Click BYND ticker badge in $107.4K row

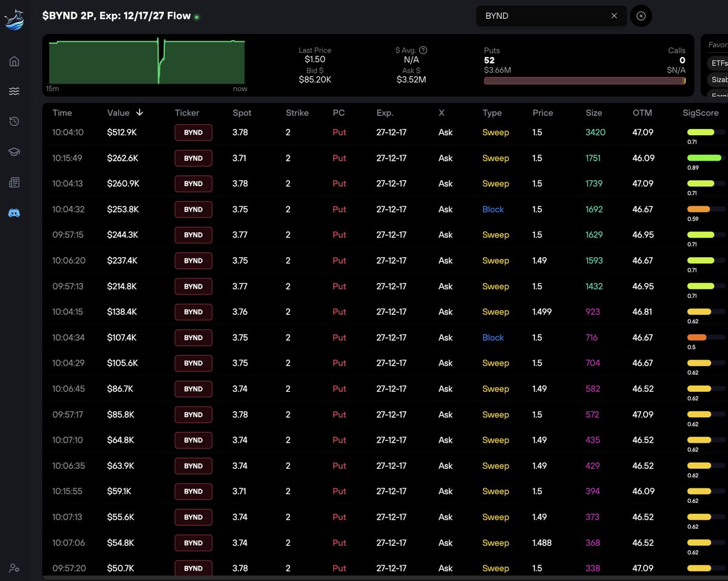194,337
